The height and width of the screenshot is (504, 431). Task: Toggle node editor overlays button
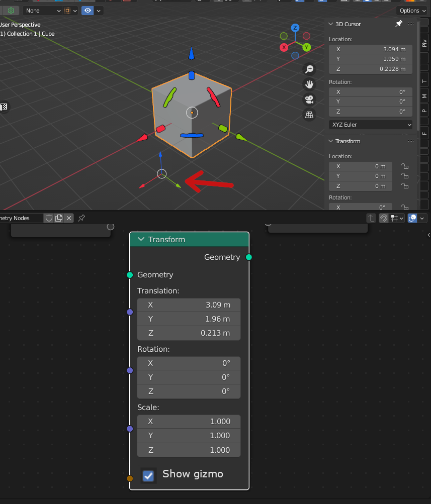coord(412,218)
